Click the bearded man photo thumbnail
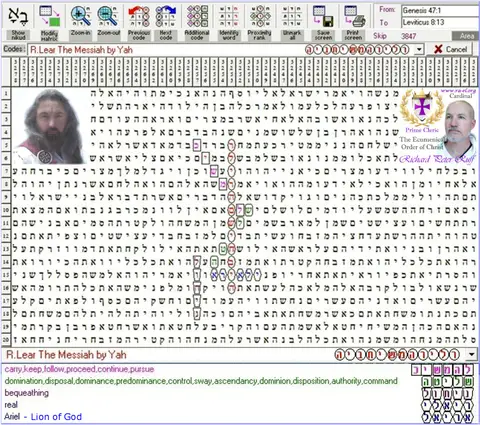Screen dimensions: 480x425 pos(50,127)
